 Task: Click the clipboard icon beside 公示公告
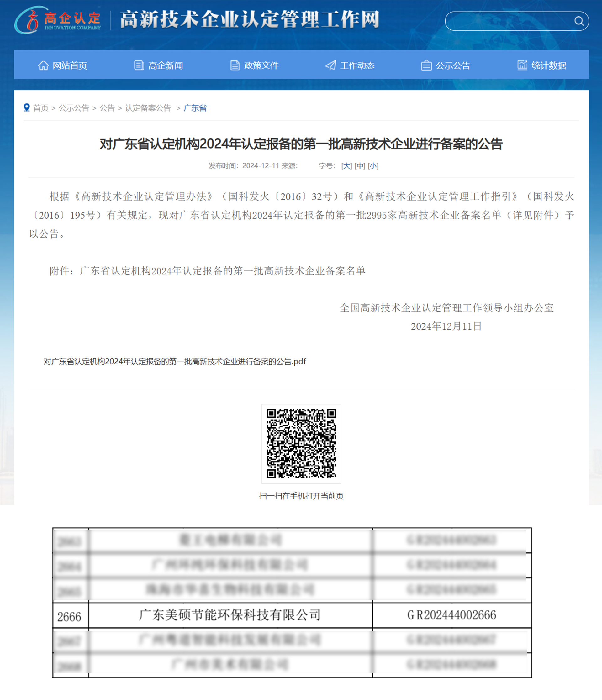click(x=426, y=65)
